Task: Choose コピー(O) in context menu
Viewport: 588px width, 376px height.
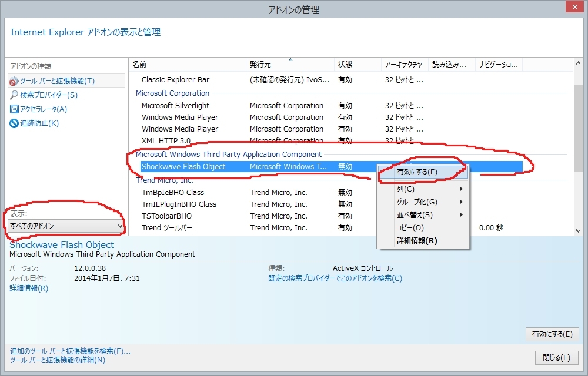Action: [x=423, y=228]
